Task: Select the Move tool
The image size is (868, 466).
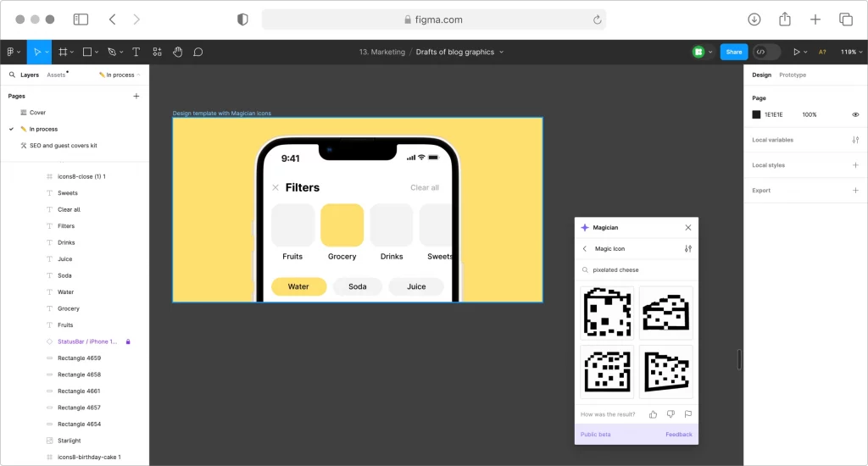Action: click(x=37, y=52)
